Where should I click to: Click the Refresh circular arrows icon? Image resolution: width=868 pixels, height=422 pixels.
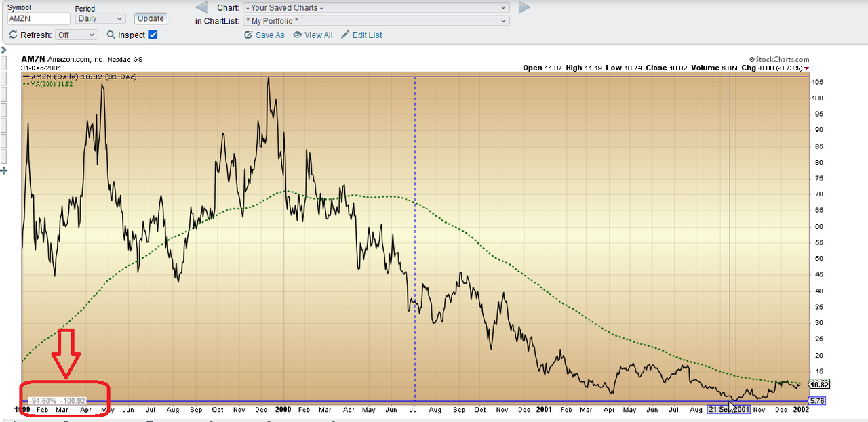coord(14,35)
